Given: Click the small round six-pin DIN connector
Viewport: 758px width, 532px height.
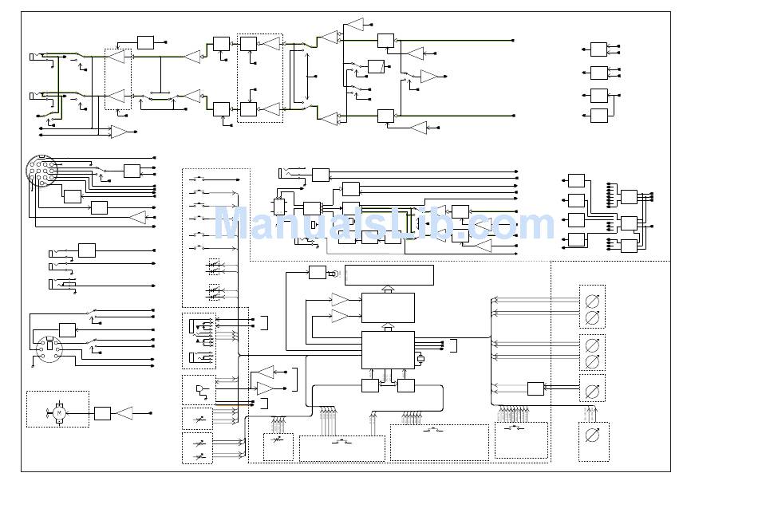Looking at the screenshot, I should pos(49,349).
